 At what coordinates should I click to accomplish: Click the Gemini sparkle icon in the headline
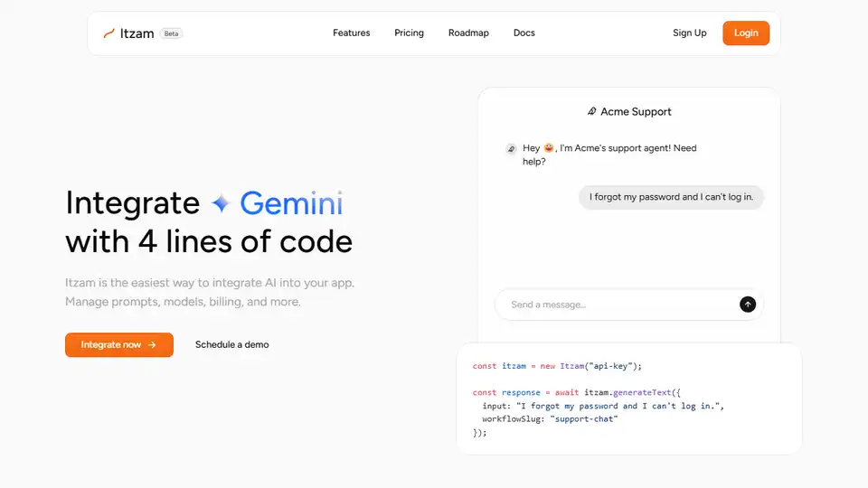click(221, 204)
